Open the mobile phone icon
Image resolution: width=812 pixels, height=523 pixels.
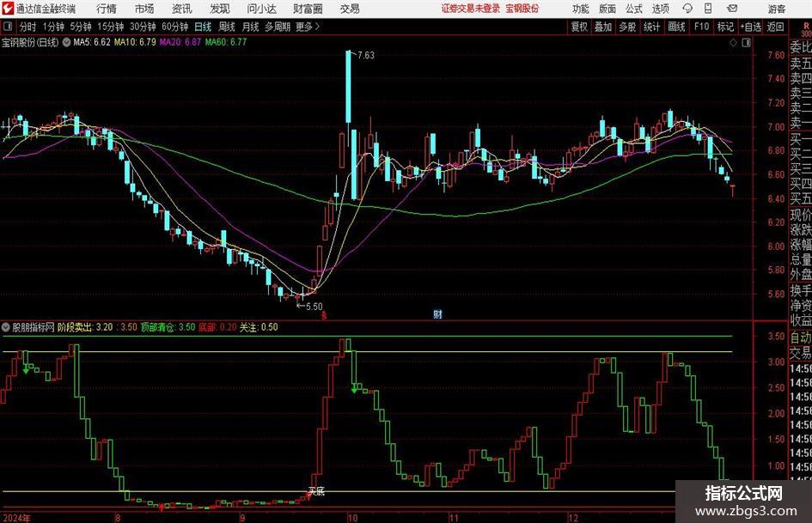[x=708, y=9]
